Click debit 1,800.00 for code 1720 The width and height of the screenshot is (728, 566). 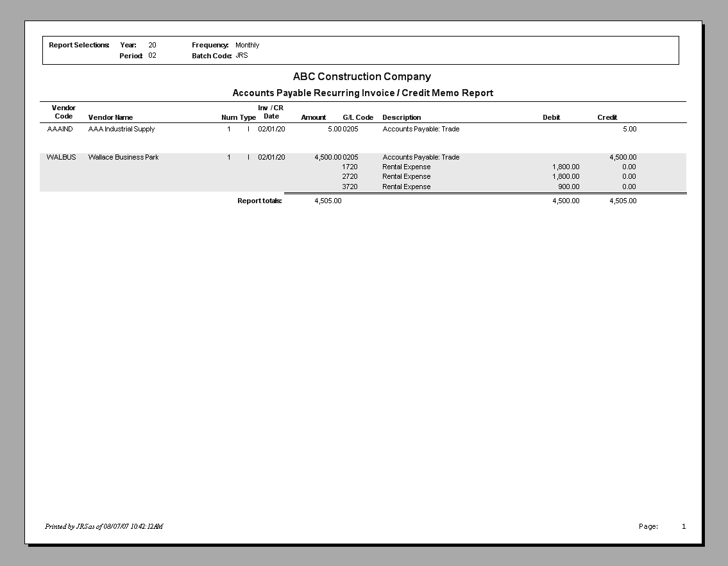(566, 167)
